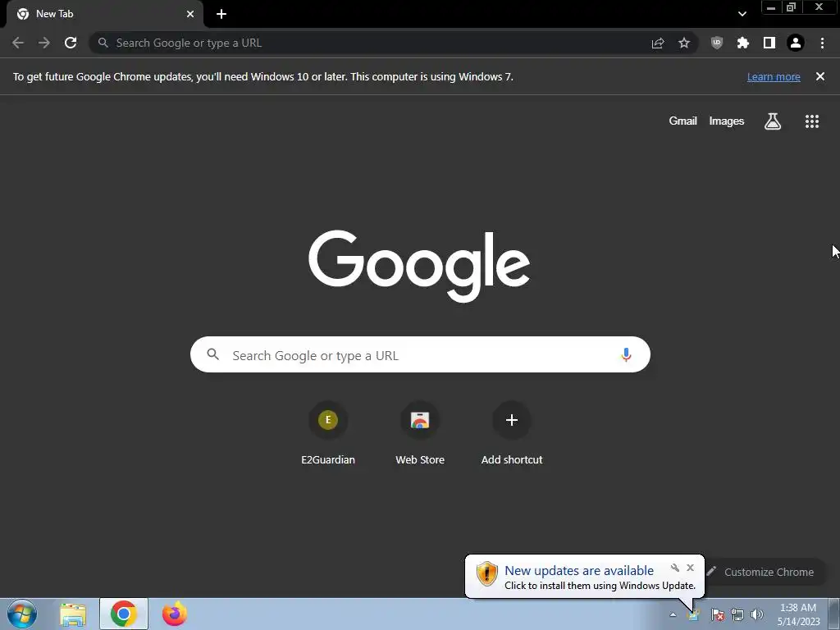Select the New Tab tab
The height and width of the screenshot is (630, 840).
coord(105,14)
